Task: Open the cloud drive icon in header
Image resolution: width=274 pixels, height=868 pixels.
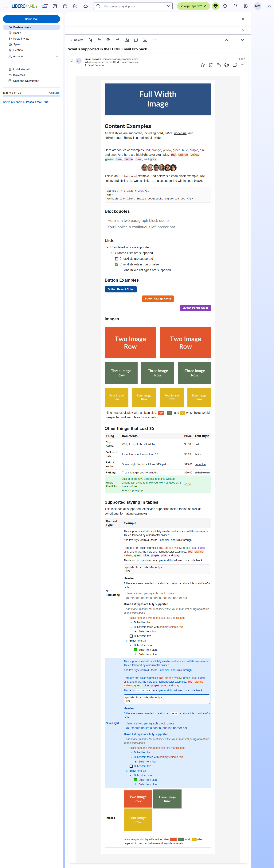Action: coord(86,6)
